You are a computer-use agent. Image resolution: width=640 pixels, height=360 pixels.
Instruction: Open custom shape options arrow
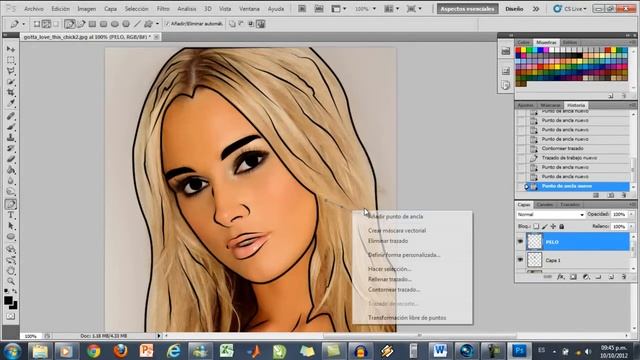click(x=157, y=24)
